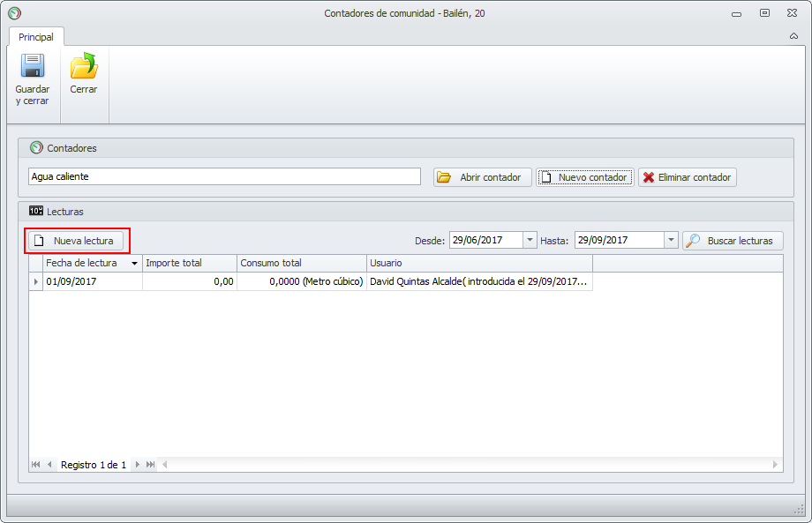
Task: Open the Desde date dropdown
Action: (x=530, y=240)
